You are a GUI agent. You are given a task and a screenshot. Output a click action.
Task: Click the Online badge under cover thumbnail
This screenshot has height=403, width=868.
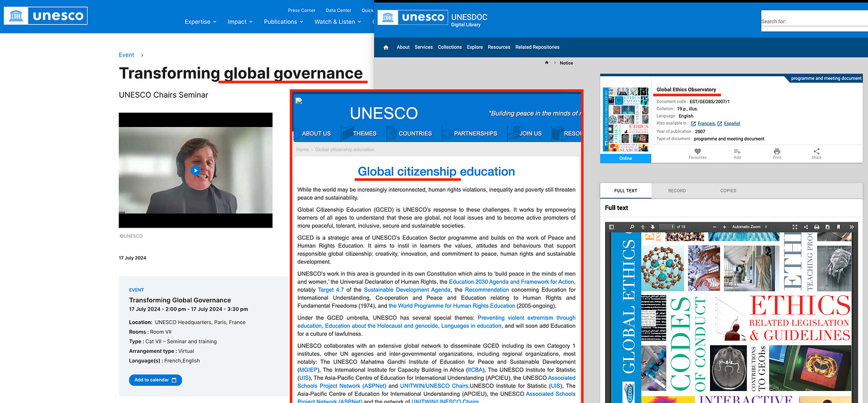coord(625,158)
